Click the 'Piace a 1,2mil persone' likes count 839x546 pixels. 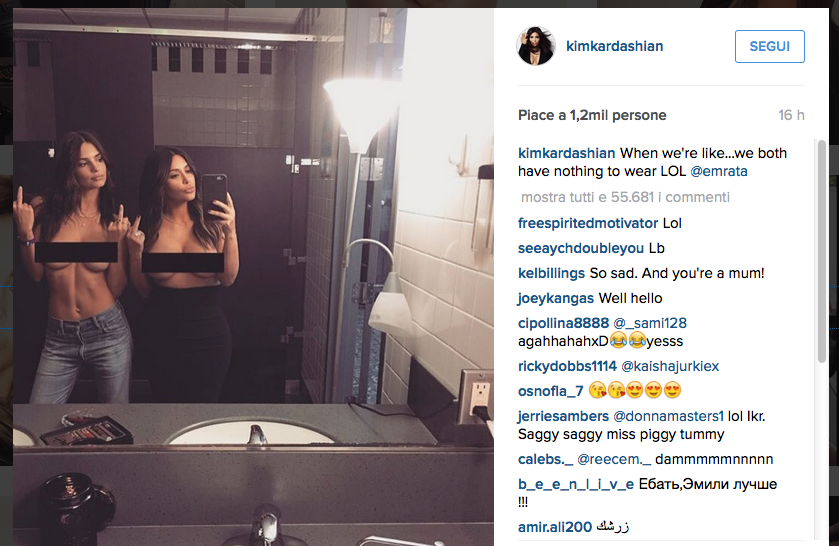(x=592, y=115)
